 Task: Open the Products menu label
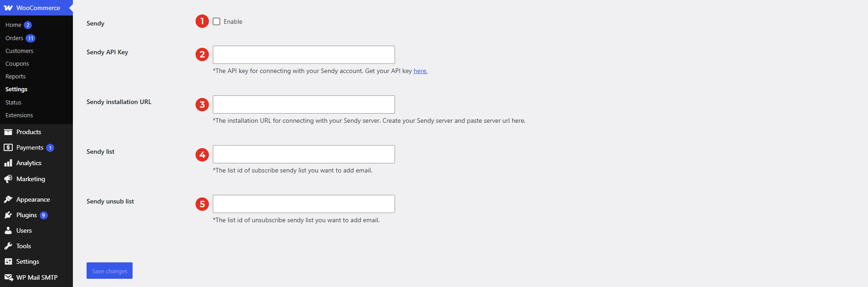(x=29, y=132)
